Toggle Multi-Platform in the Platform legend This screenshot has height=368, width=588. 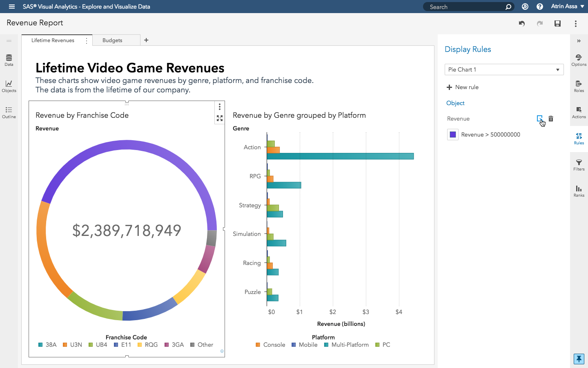346,345
